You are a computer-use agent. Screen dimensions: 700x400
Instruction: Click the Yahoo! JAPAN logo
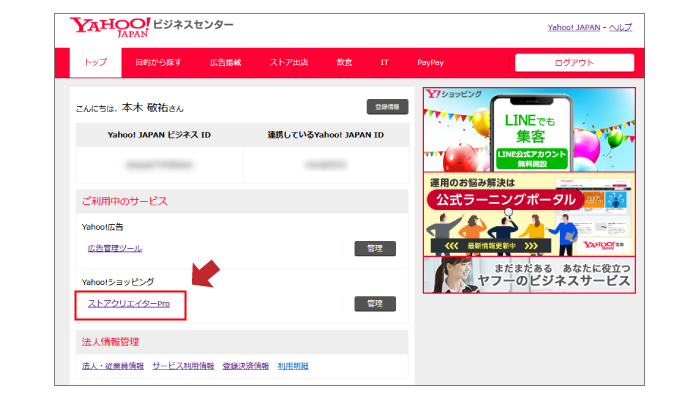coord(110,27)
